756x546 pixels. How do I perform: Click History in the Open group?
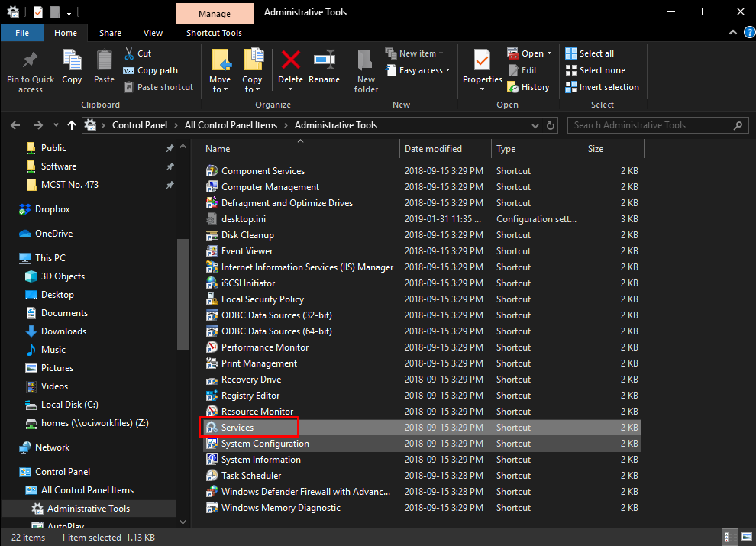(528, 87)
